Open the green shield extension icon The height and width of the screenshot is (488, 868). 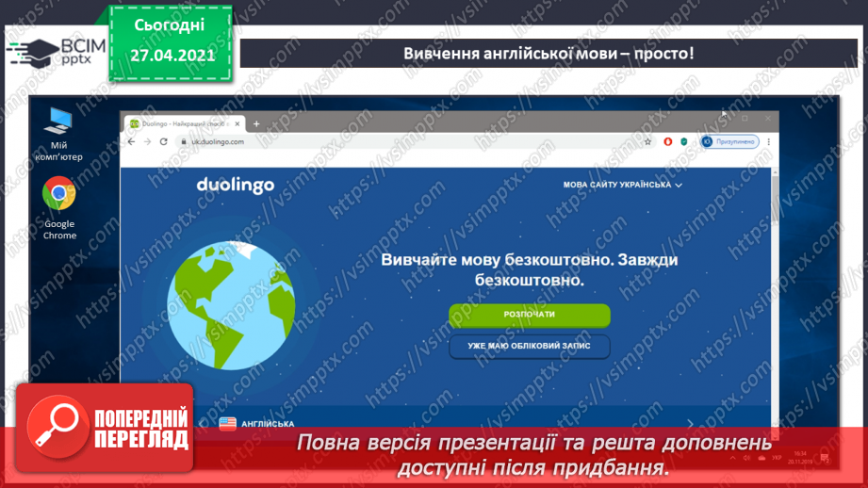click(684, 141)
